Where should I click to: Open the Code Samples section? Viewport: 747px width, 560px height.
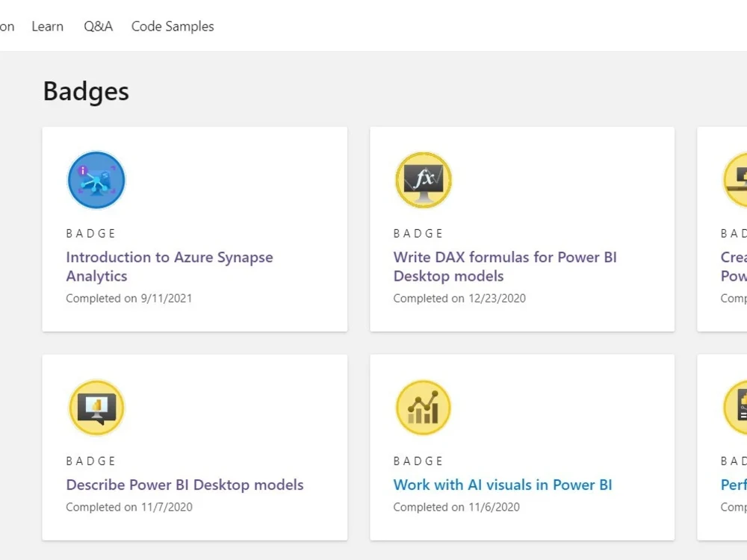[173, 26]
